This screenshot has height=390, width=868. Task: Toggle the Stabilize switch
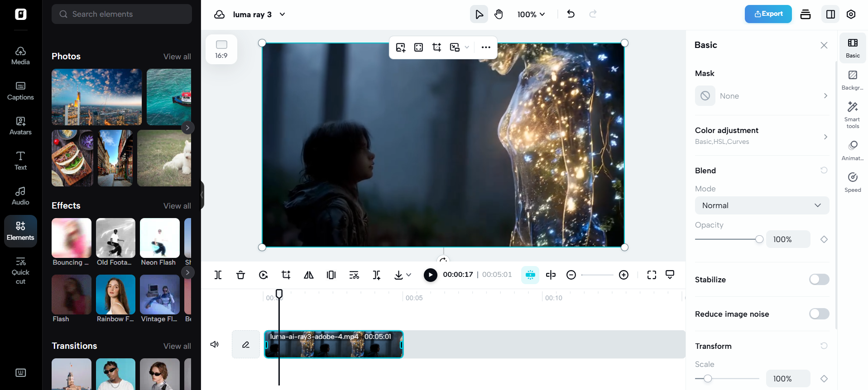(x=819, y=280)
